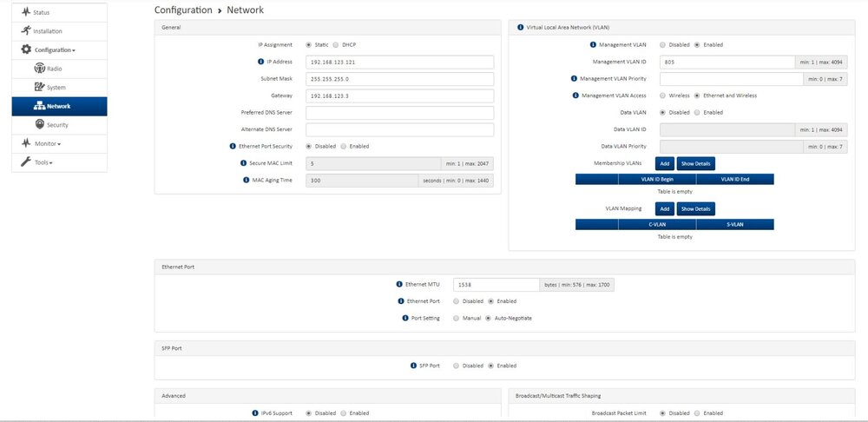Click the Security fingerprint icon in sidebar

click(x=39, y=125)
